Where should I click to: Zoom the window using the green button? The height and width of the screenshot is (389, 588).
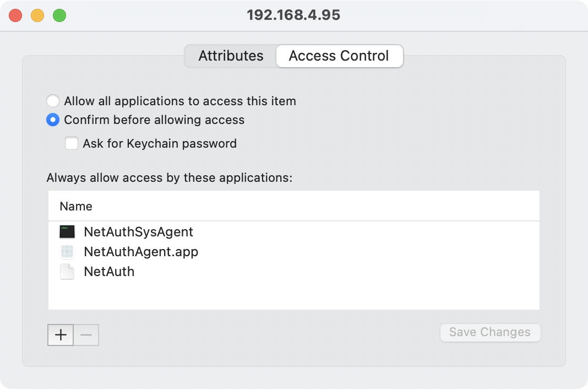tap(59, 15)
